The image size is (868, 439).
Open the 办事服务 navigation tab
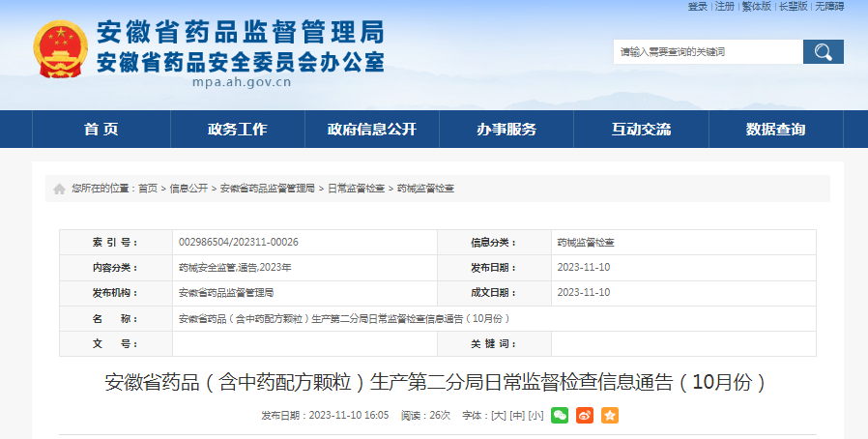(x=506, y=129)
